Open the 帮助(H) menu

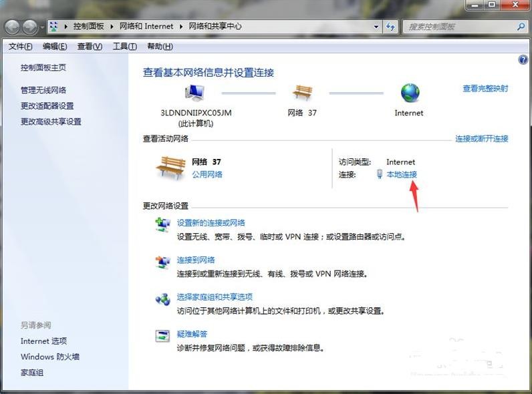(160, 47)
